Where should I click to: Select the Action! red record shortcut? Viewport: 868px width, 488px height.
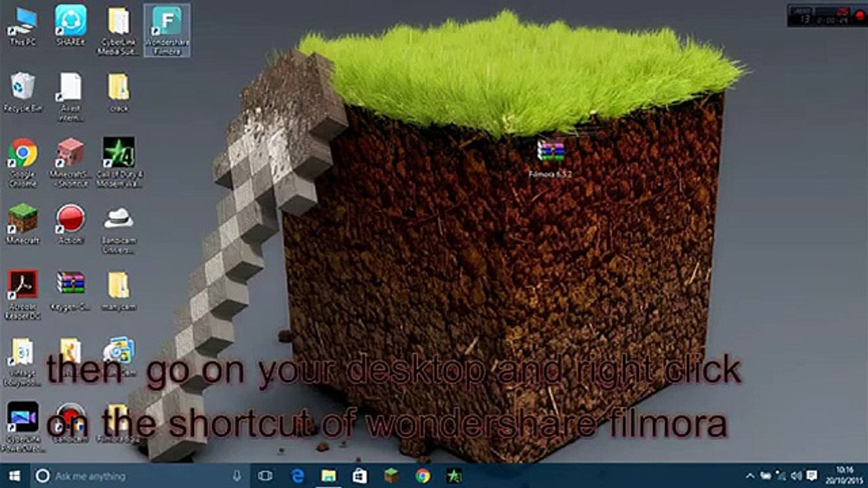(71, 224)
